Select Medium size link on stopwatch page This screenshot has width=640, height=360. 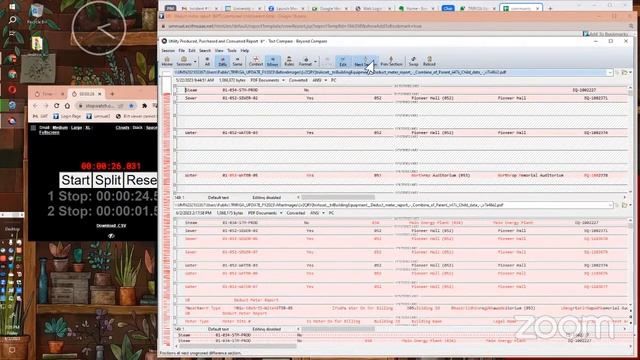[x=60, y=128]
